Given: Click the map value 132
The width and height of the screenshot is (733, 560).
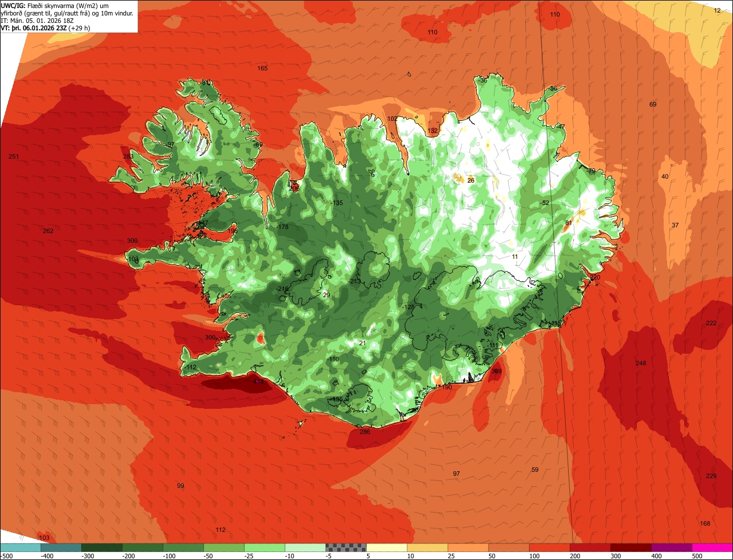Looking at the screenshot, I should point(432,131).
